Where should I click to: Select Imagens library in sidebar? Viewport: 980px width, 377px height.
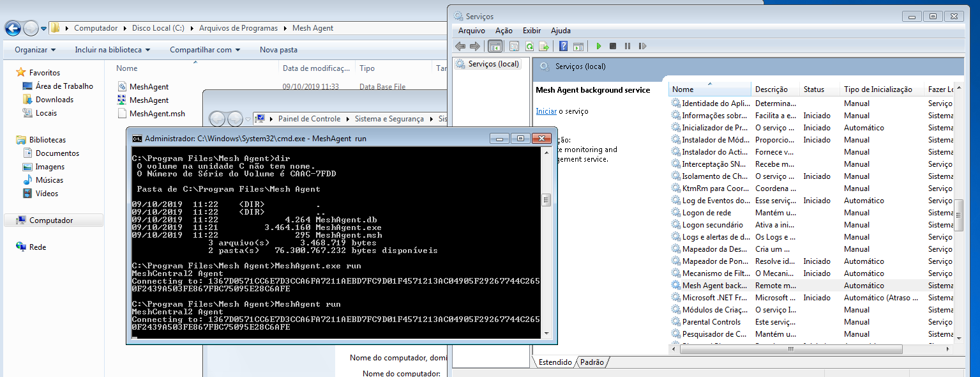43,167
